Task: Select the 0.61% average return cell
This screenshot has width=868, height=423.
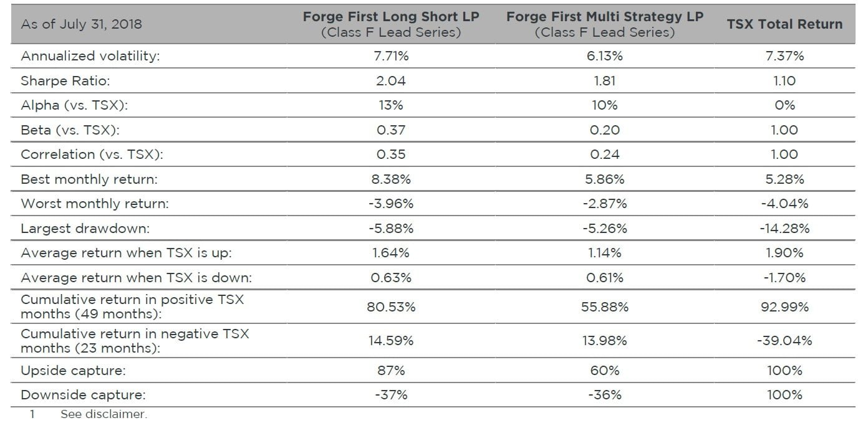Action: click(x=604, y=278)
